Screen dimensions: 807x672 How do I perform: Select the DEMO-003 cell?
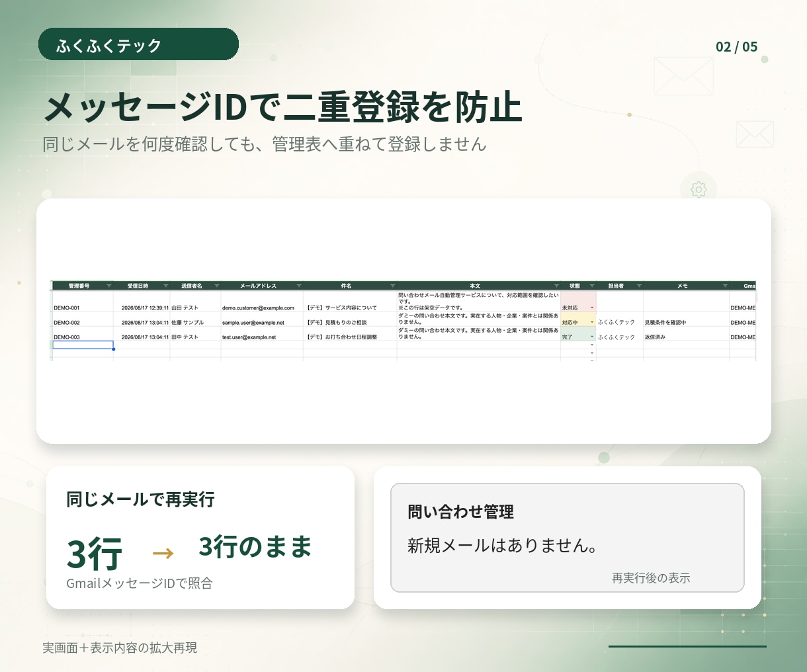(x=83, y=334)
